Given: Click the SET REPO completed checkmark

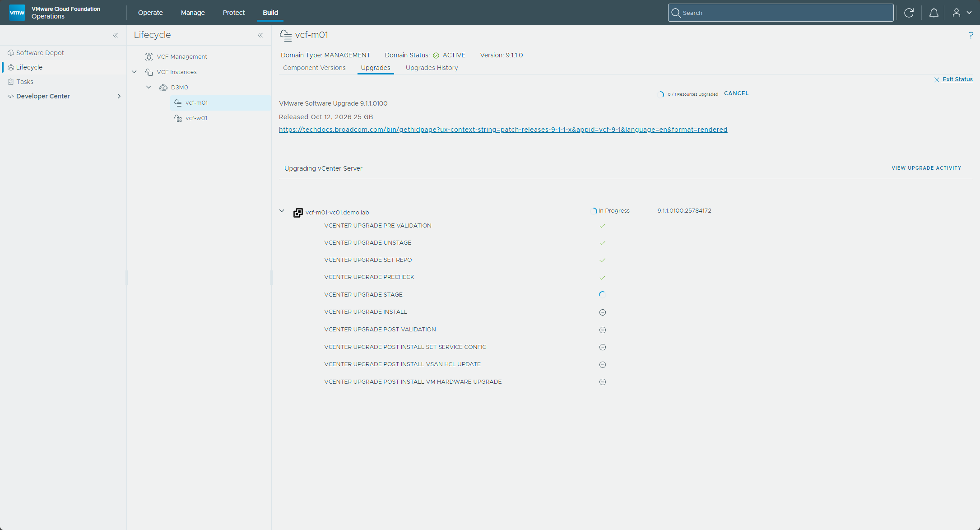Looking at the screenshot, I should pos(602,260).
